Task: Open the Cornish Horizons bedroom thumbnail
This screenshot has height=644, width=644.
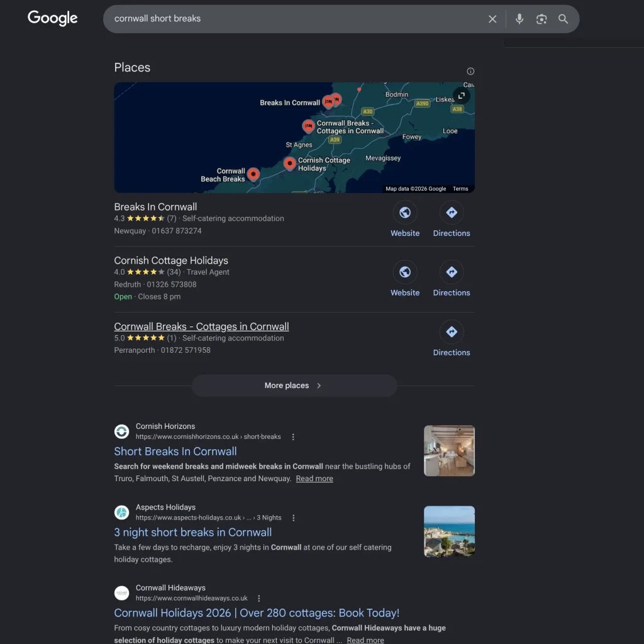Action: pyautogui.click(x=449, y=450)
